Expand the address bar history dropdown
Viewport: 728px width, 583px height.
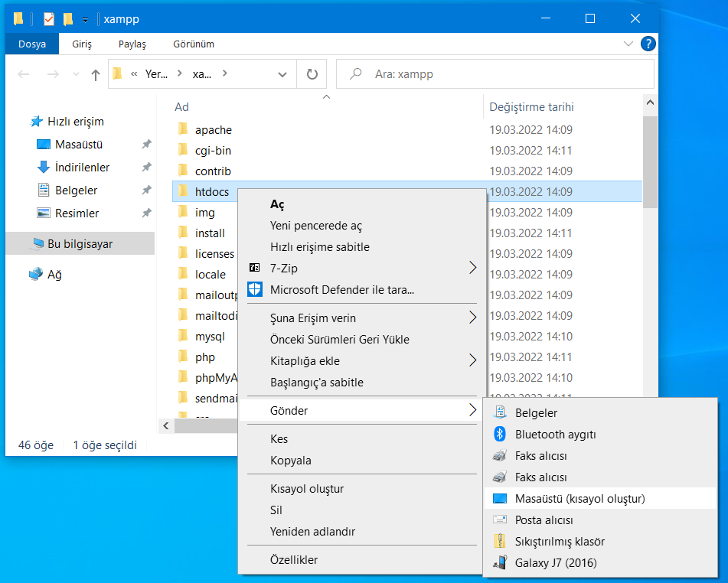click(x=282, y=74)
